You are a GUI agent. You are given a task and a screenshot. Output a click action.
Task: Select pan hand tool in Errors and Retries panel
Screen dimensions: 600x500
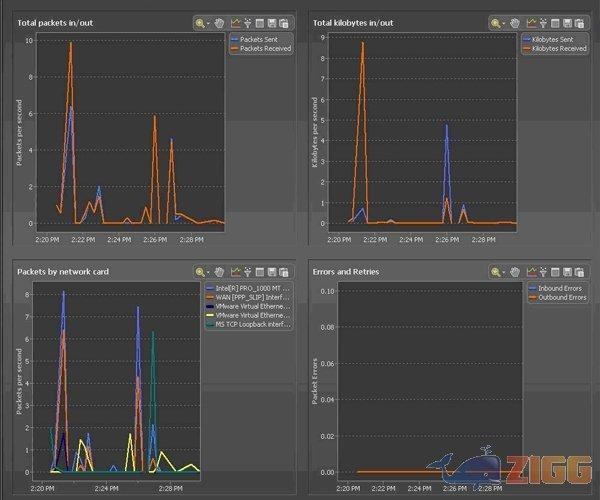tap(516, 271)
